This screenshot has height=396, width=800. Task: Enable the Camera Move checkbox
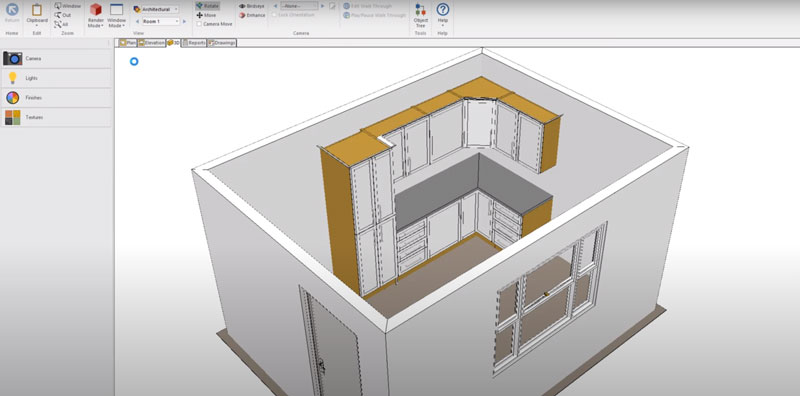[x=199, y=24]
